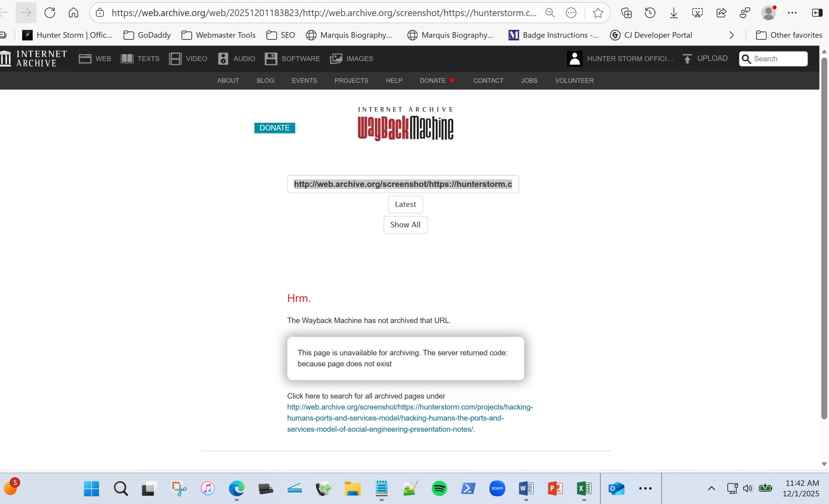Image resolution: width=829 pixels, height=504 pixels.
Task: Open the TEXTS menu in Archive nav
Action: coord(140,59)
